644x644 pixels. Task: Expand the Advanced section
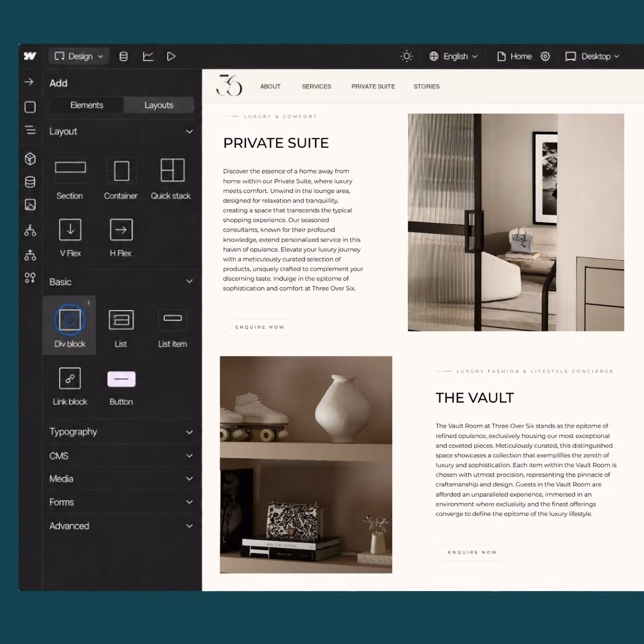(x=121, y=526)
